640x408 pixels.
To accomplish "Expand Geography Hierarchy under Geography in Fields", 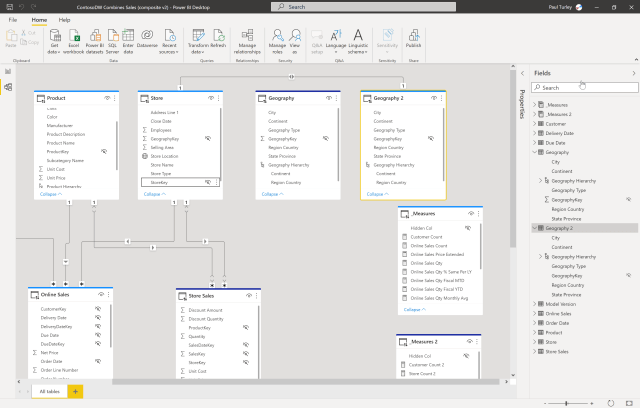I will (x=540, y=180).
